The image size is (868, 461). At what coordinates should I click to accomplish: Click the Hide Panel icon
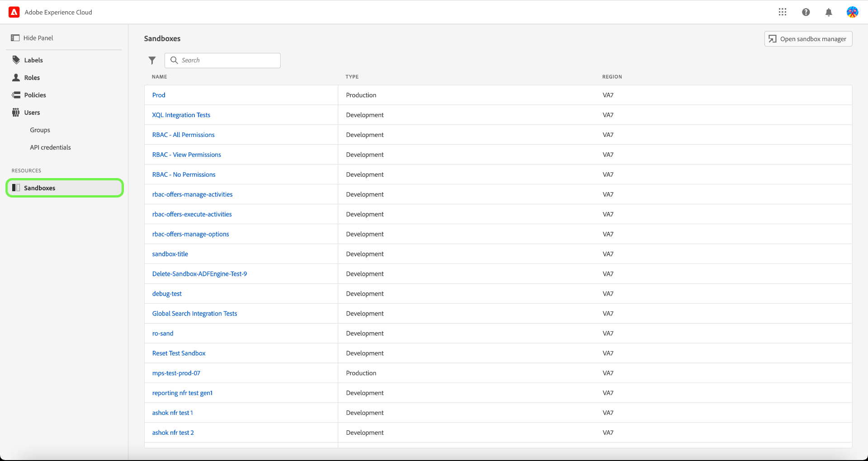[x=16, y=38]
